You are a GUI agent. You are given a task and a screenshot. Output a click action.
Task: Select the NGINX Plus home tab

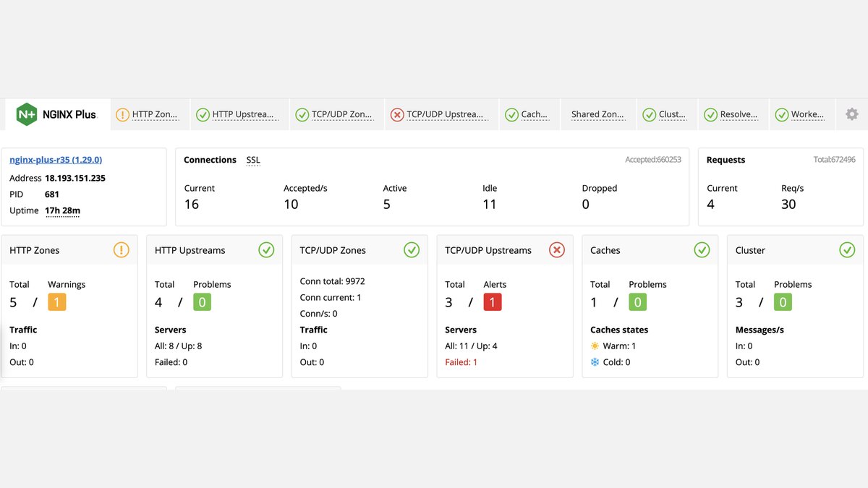click(x=58, y=114)
